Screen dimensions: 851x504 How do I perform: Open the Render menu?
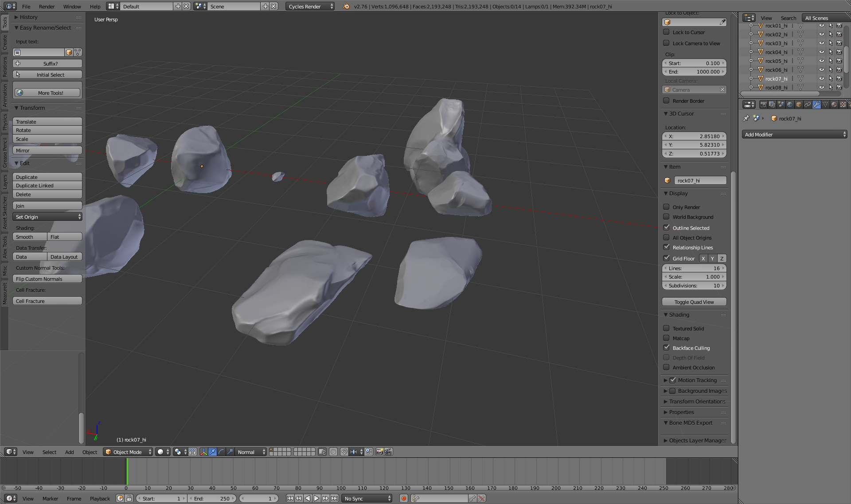tap(47, 6)
